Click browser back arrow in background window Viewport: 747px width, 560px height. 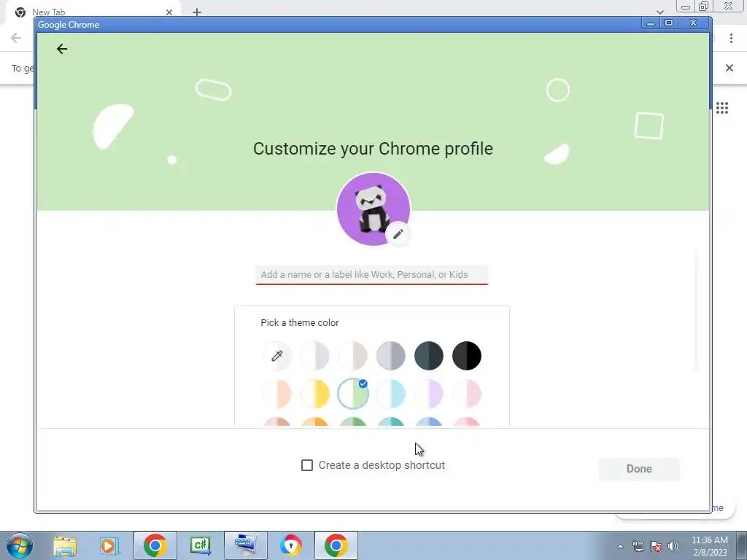coord(16,38)
